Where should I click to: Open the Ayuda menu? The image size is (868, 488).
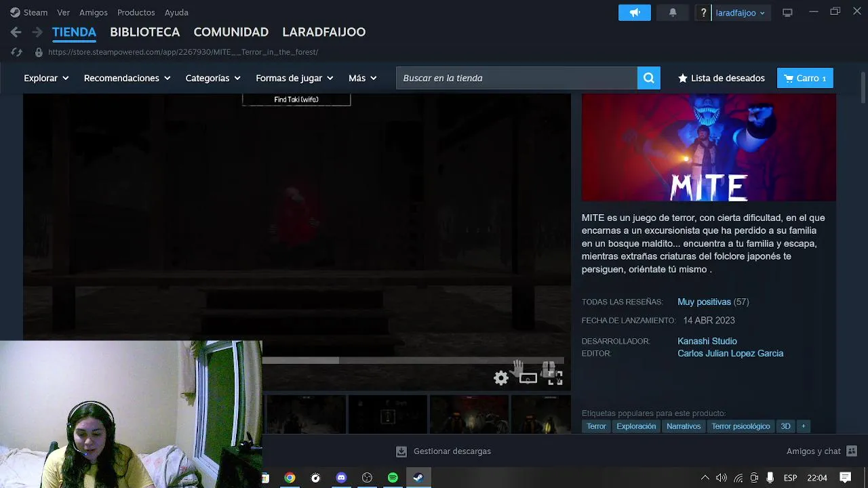coord(176,12)
